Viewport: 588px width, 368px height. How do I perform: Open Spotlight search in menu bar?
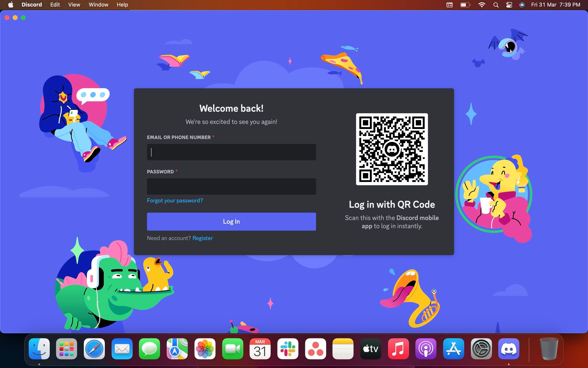(496, 5)
